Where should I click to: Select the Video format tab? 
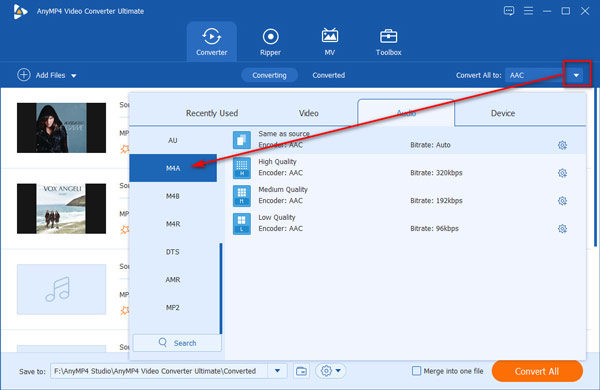click(x=308, y=113)
